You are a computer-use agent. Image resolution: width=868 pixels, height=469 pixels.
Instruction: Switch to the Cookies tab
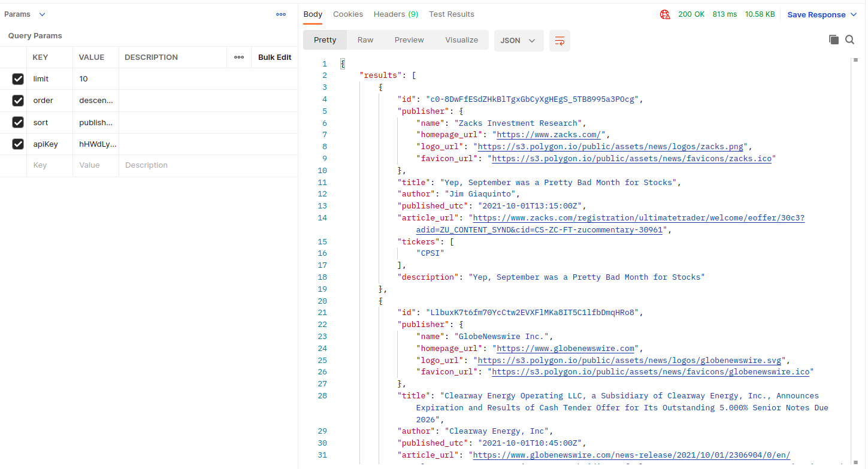coord(348,14)
